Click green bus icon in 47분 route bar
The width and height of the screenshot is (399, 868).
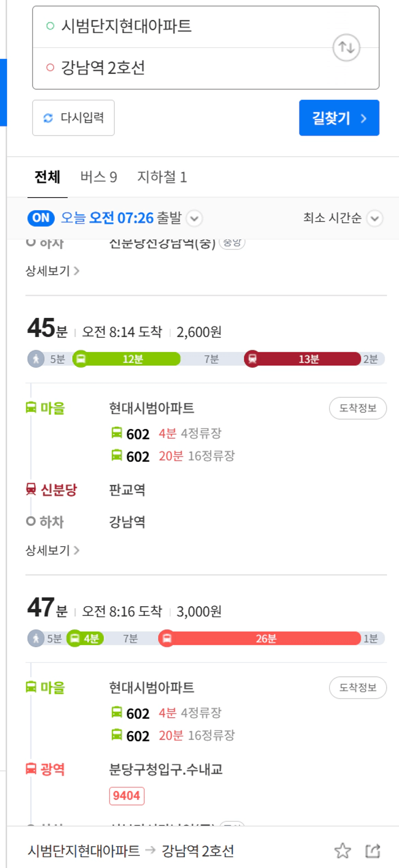(75, 639)
